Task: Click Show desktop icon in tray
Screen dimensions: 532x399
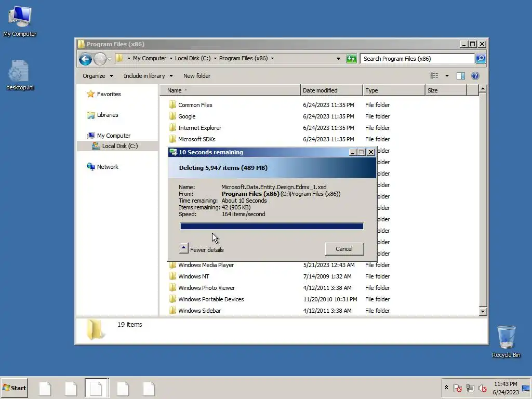Action: (526, 388)
